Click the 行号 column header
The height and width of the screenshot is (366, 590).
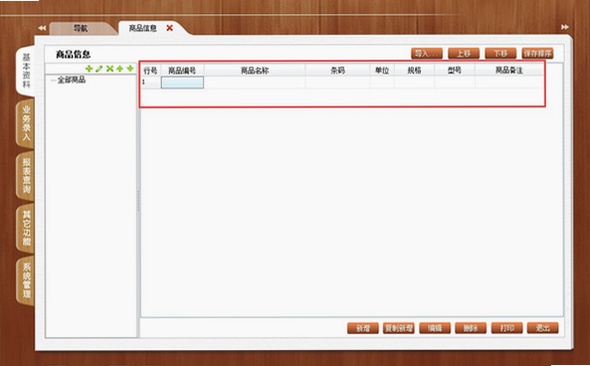tap(151, 70)
